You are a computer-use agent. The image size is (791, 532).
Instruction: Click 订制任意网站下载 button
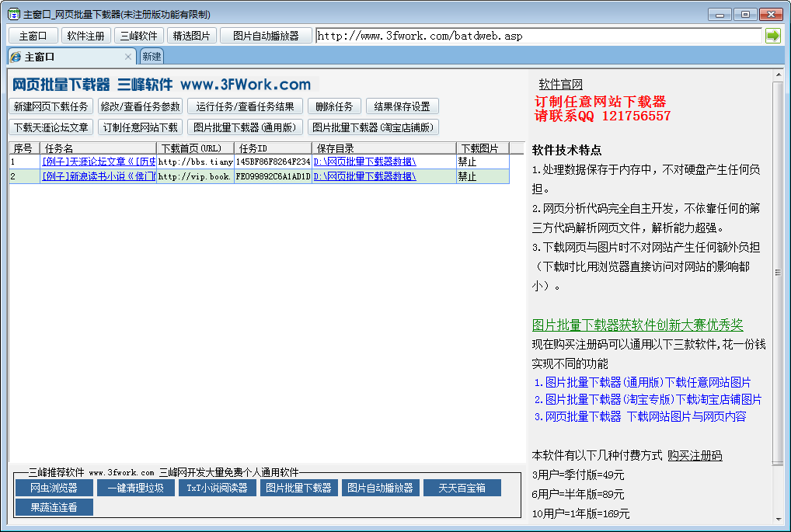pos(140,127)
